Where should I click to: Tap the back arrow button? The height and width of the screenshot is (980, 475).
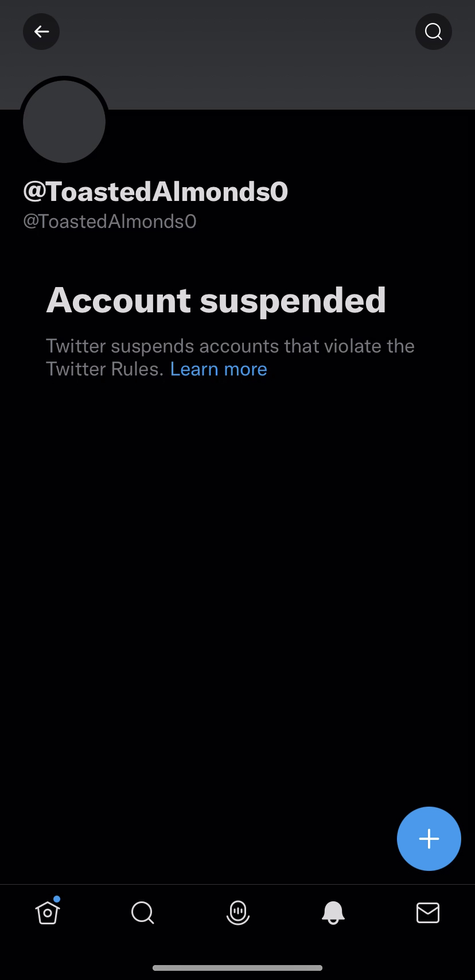(x=41, y=32)
